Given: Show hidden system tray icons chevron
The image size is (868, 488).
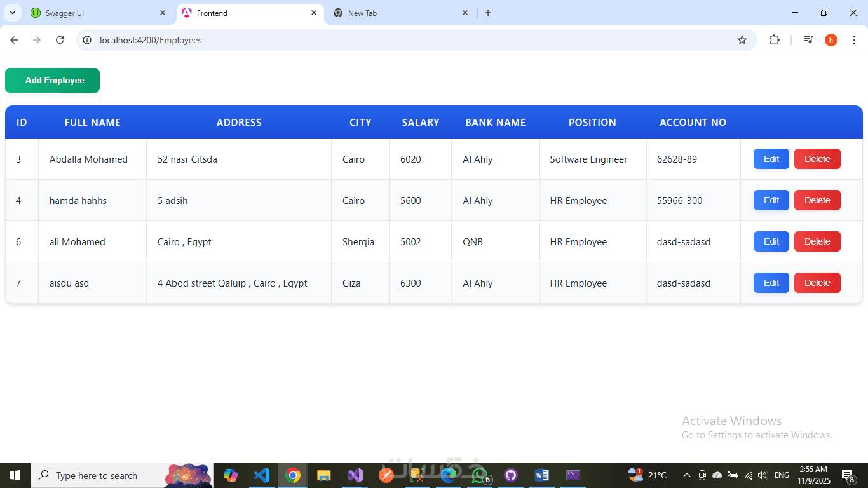Looking at the screenshot, I should pos(686,475).
